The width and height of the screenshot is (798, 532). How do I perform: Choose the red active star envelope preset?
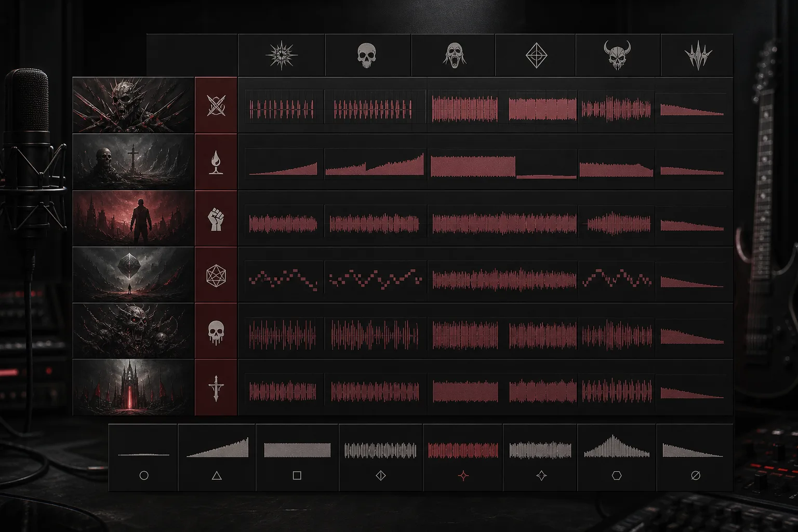click(463, 457)
